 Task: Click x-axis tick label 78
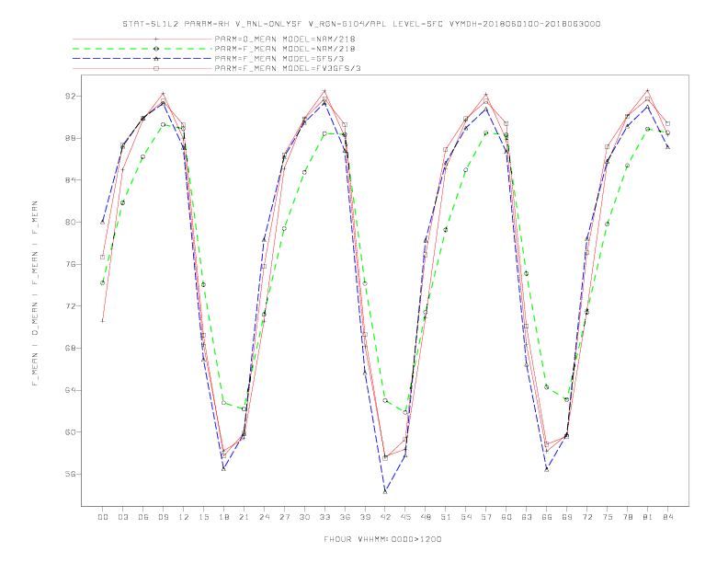pos(627,517)
